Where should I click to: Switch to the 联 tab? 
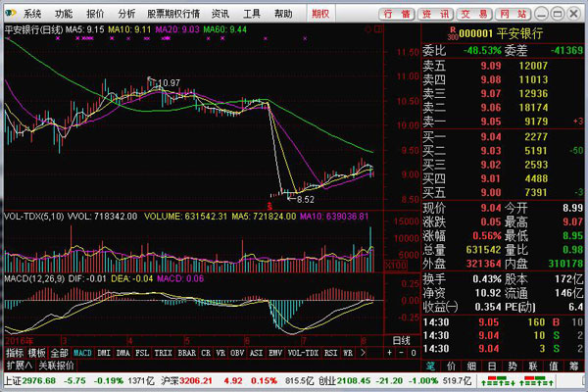533,366
